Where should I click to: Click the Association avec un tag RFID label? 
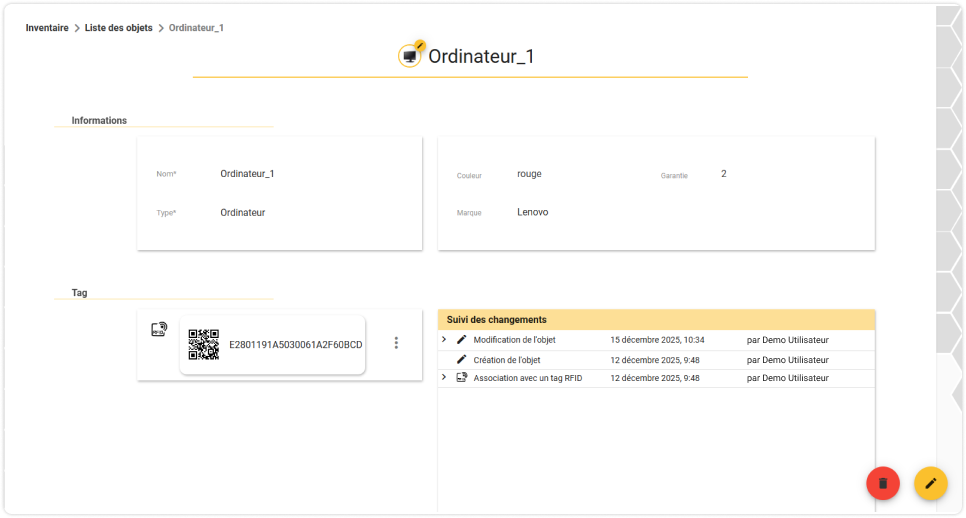[x=527, y=378]
